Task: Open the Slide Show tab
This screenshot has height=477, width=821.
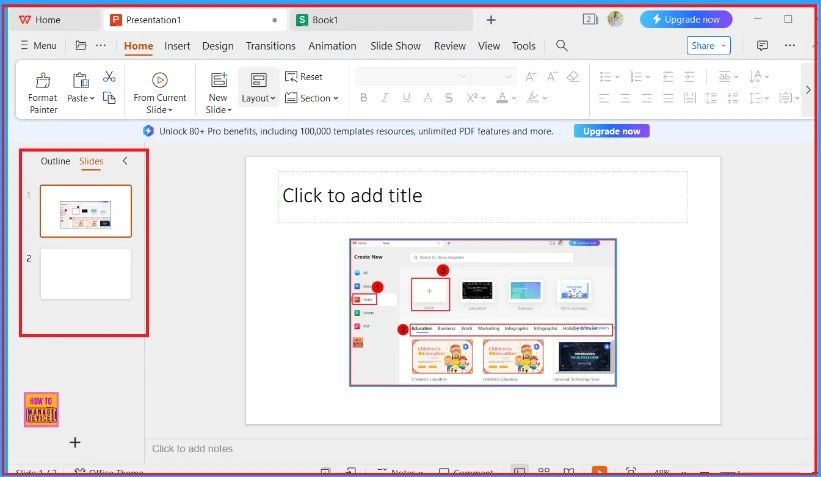Action: [395, 46]
